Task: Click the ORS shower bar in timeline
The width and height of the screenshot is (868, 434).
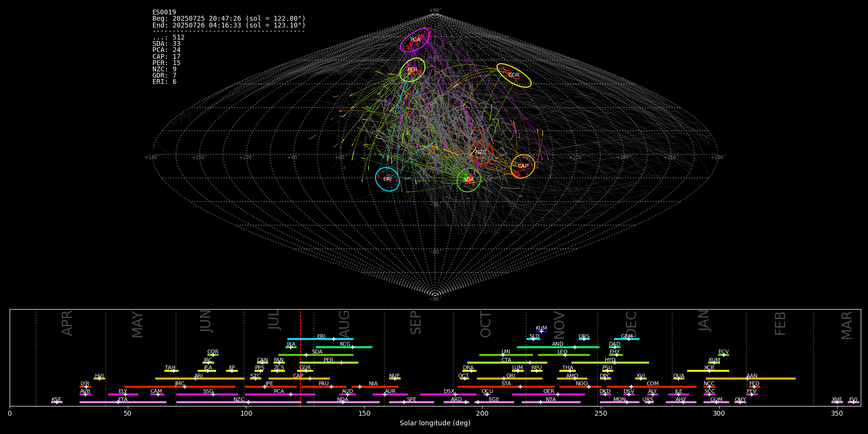Action: 584,339
